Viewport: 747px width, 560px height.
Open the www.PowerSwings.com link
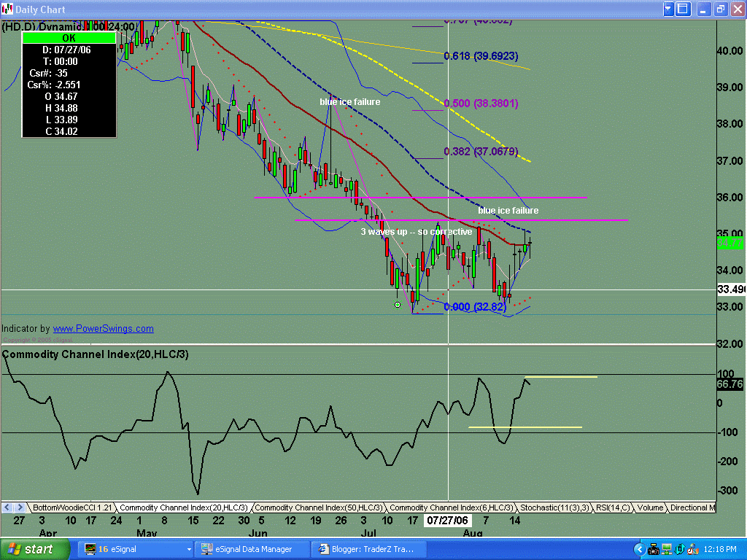(103, 329)
